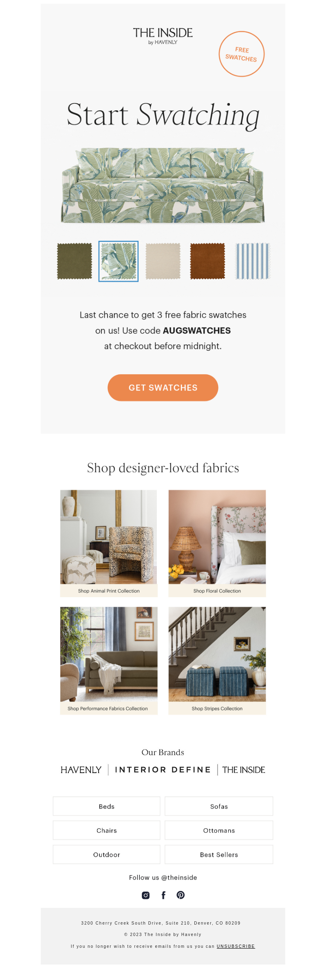
Task: Click The Inside by Havenly header logo
Action: coord(163,36)
